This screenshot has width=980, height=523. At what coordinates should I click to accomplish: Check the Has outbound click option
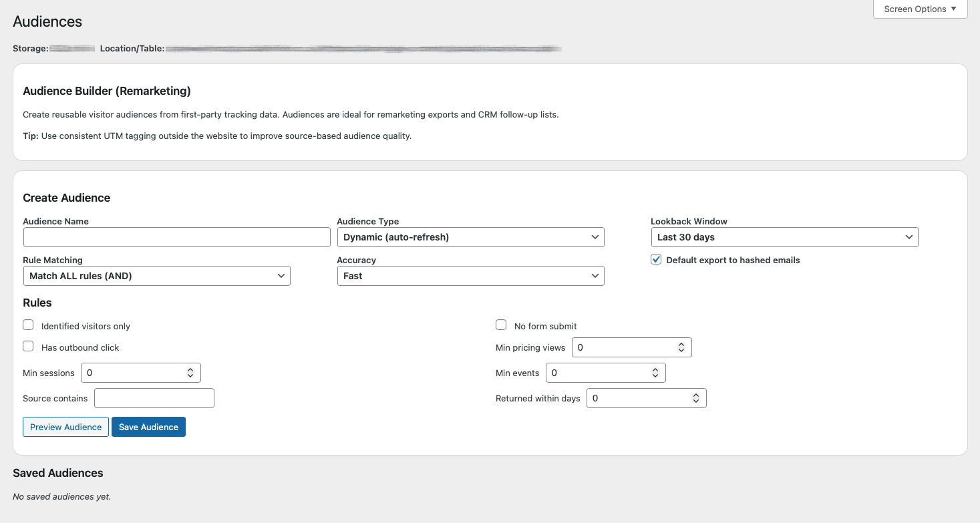[x=28, y=347]
